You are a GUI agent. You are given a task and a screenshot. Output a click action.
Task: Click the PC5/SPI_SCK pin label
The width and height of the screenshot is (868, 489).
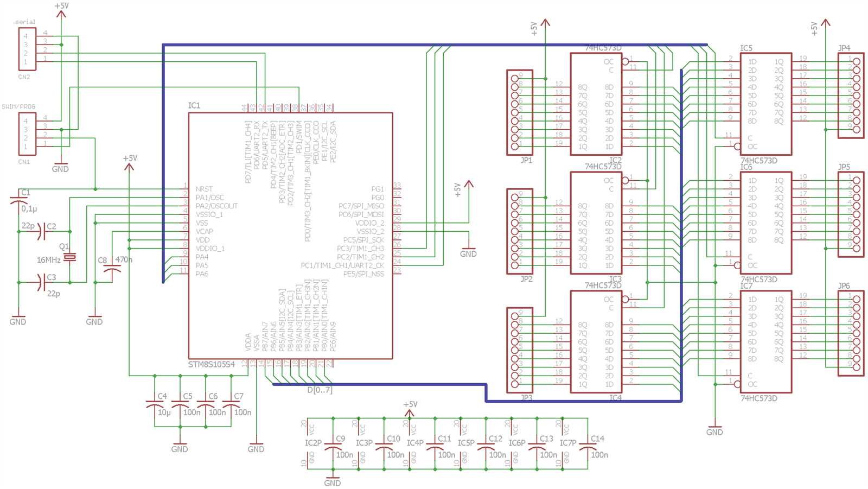[363, 240]
